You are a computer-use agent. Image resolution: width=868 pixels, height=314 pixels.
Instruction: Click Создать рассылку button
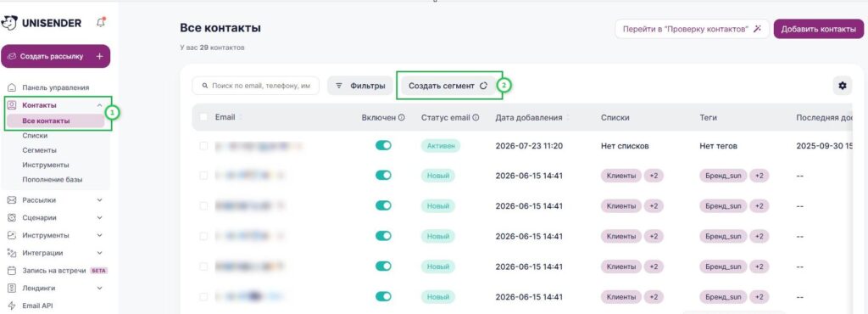[x=55, y=57]
